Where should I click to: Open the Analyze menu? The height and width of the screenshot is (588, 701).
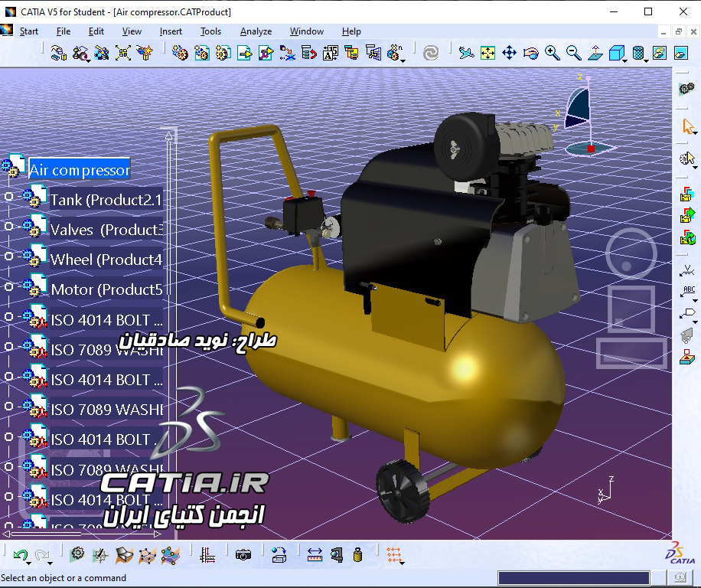[256, 31]
